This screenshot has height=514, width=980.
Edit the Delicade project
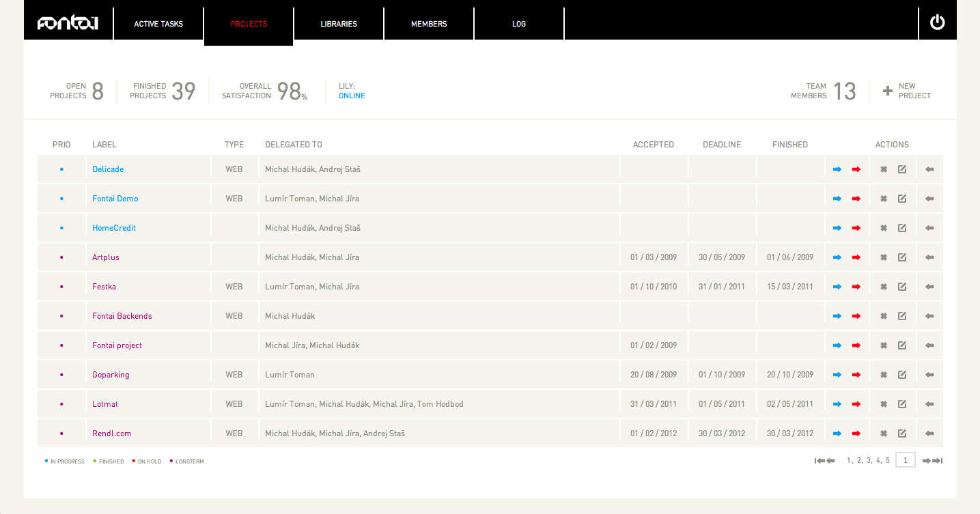tap(902, 169)
